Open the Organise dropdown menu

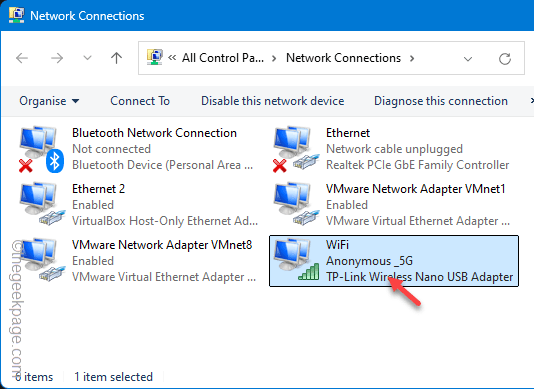coord(49,101)
